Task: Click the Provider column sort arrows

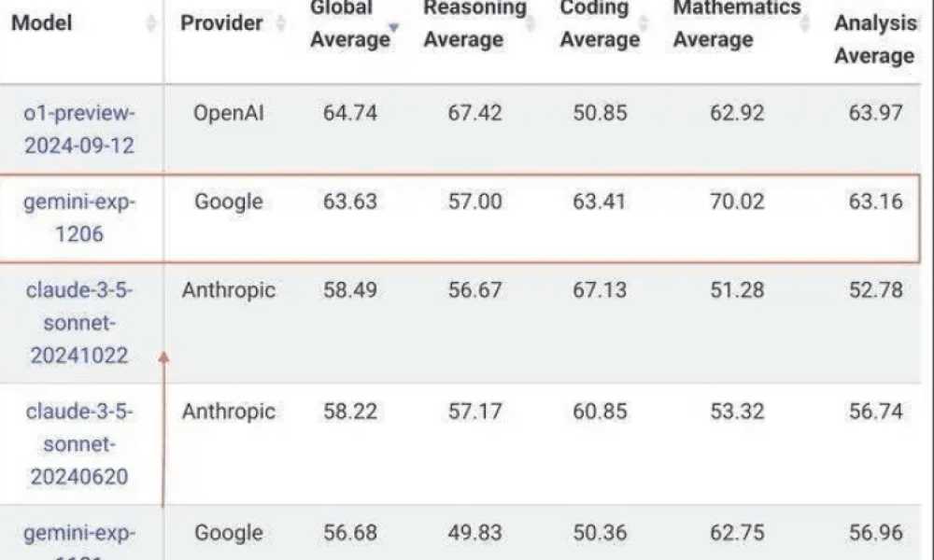Action: click(280, 23)
